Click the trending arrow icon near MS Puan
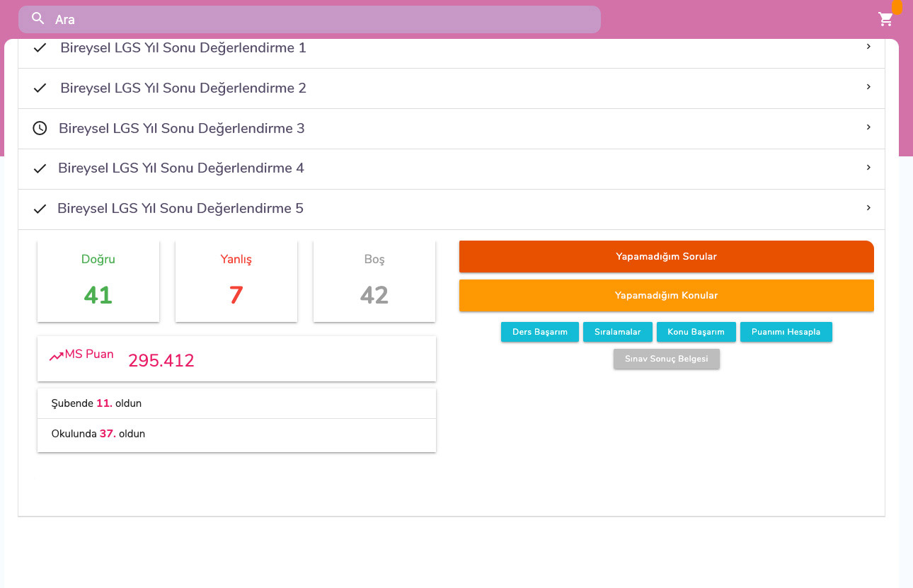The width and height of the screenshot is (913, 588). pyautogui.click(x=56, y=357)
